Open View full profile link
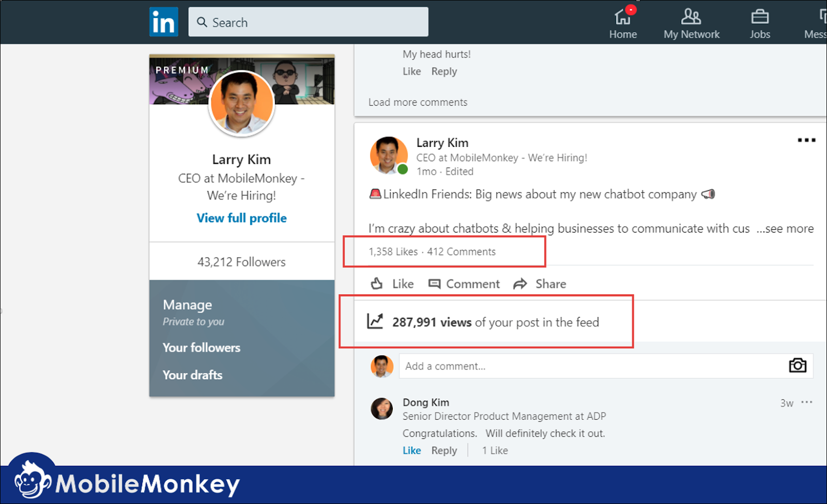Screen dimensions: 827x504 [x=241, y=218]
